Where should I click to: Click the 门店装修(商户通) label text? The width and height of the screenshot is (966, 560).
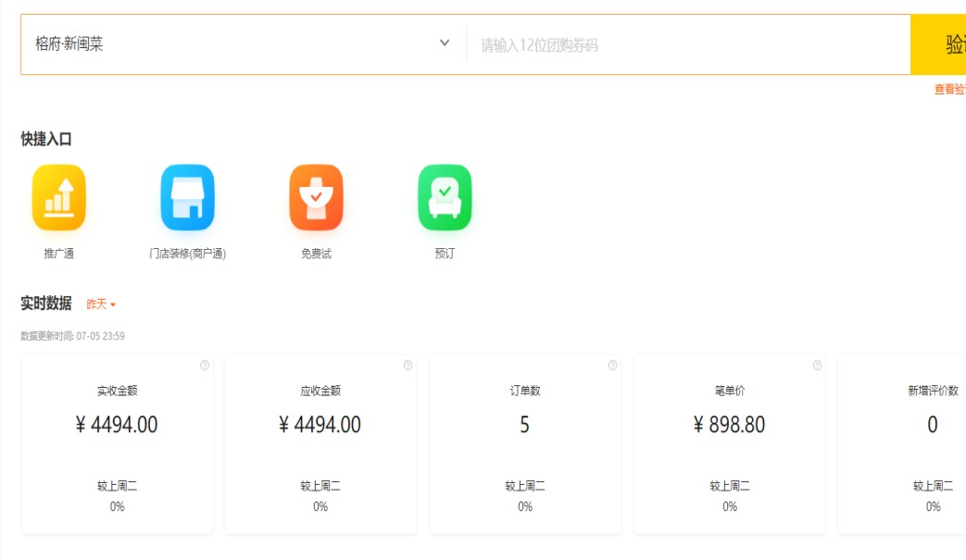tap(187, 255)
